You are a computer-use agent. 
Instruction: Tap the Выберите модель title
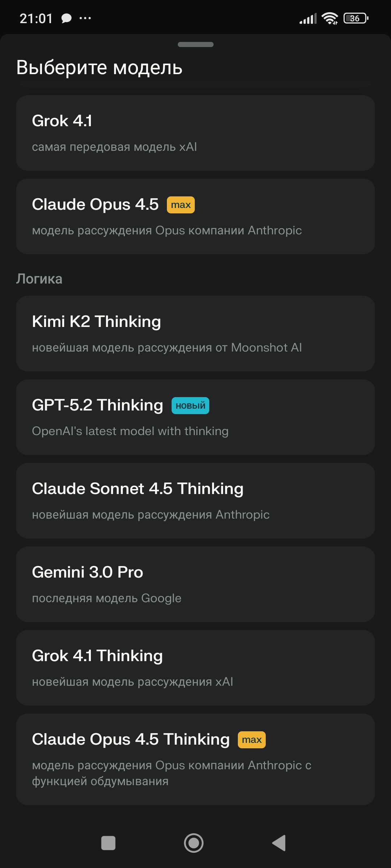[100, 67]
